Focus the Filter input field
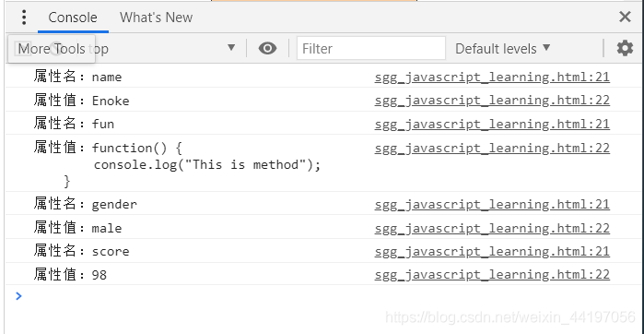644x334 pixels. coord(371,49)
